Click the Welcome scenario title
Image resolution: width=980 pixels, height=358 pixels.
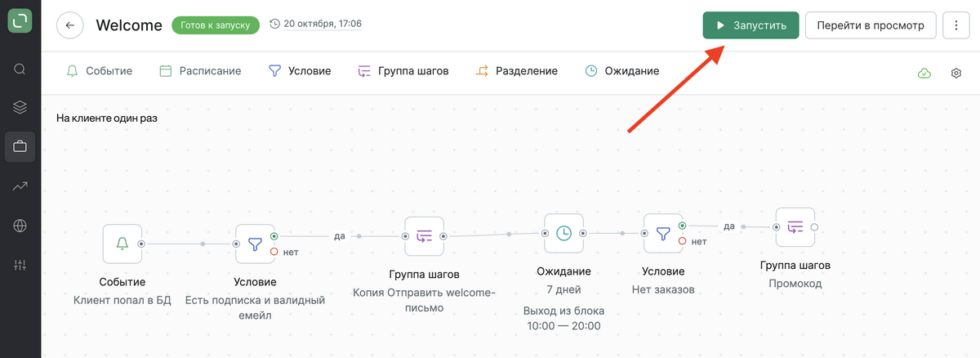point(129,25)
